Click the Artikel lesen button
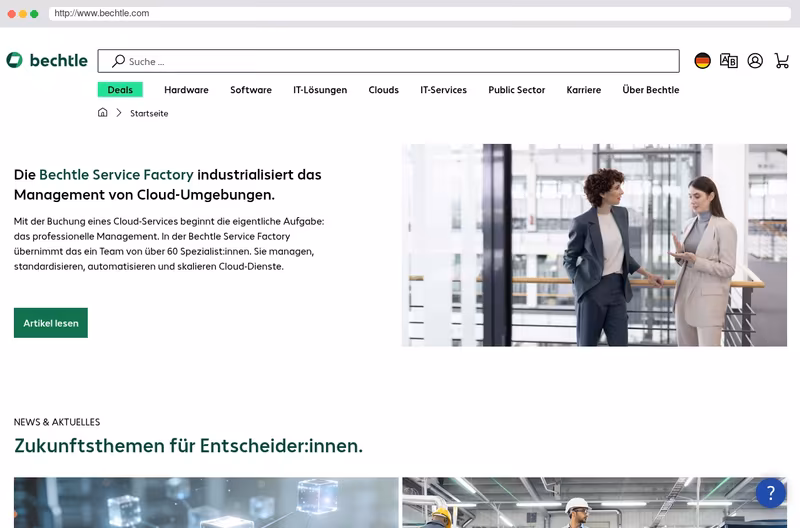 (x=51, y=323)
